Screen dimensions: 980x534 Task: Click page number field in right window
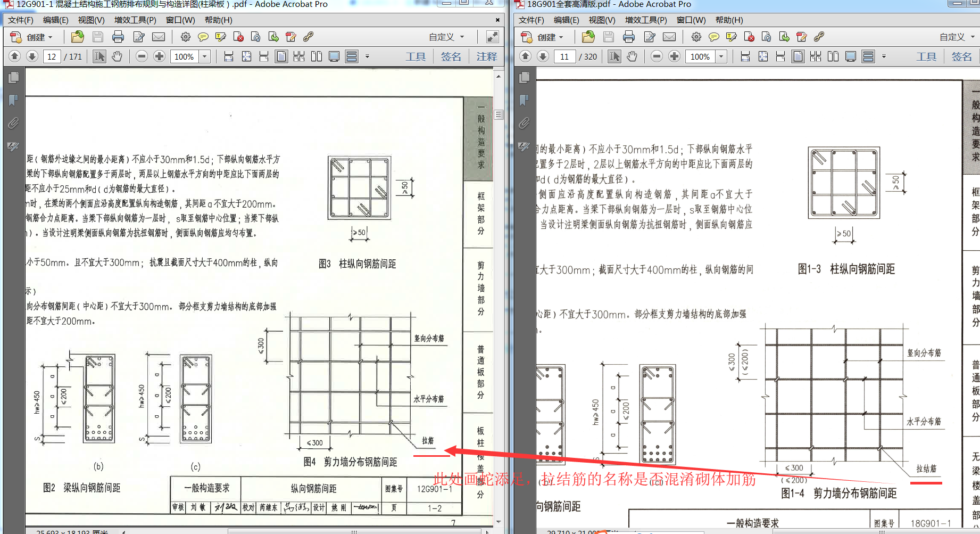click(x=564, y=56)
